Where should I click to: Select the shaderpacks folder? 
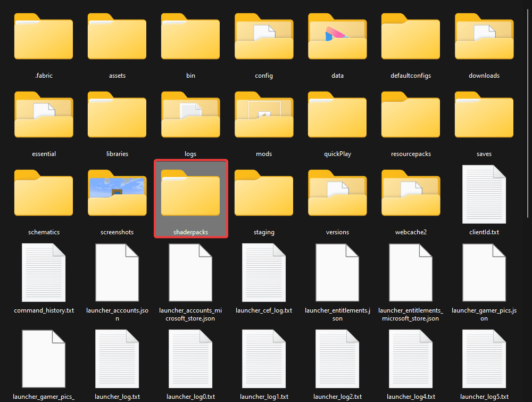tap(190, 196)
